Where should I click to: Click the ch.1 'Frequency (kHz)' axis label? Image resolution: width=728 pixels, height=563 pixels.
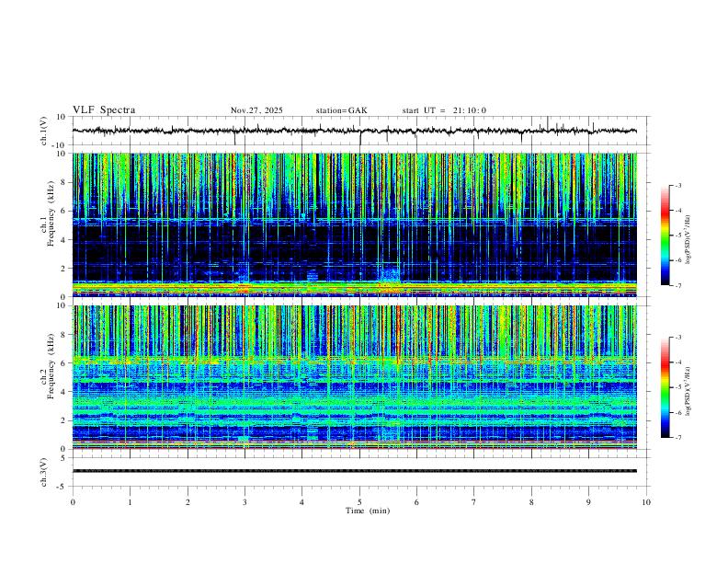[51, 213]
